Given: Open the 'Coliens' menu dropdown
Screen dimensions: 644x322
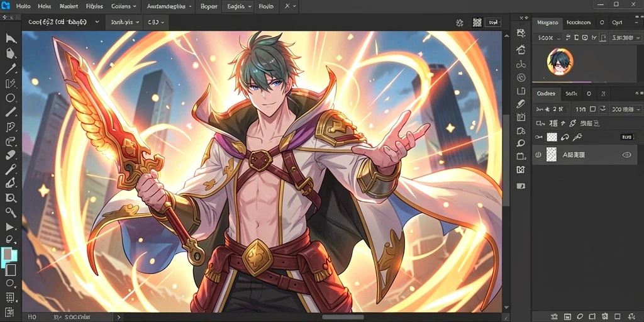Looking at the screenshot, I should 124,6.
